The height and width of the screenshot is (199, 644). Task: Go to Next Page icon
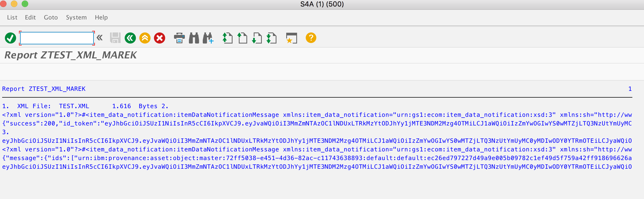[x=257, y=38]
